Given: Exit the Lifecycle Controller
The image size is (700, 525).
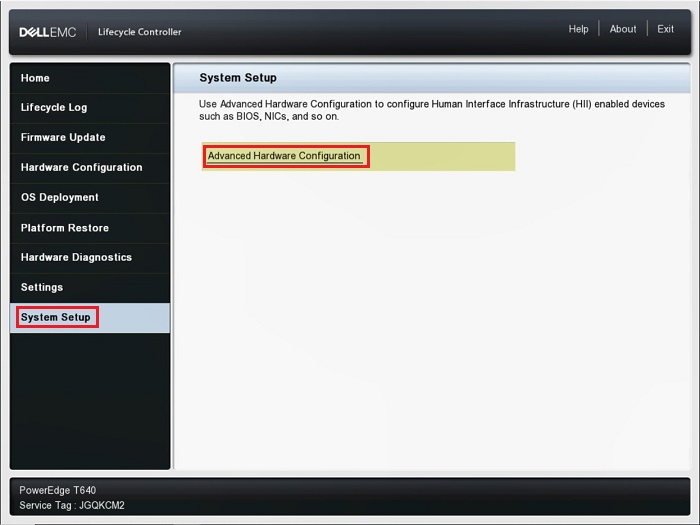Looking at the screenshot, I should [665, 29].
